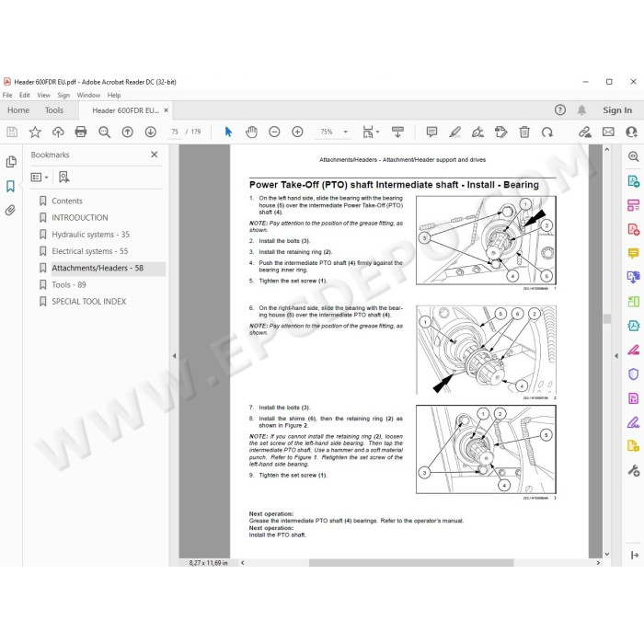Switch to the Home tab

coord(18,110)
